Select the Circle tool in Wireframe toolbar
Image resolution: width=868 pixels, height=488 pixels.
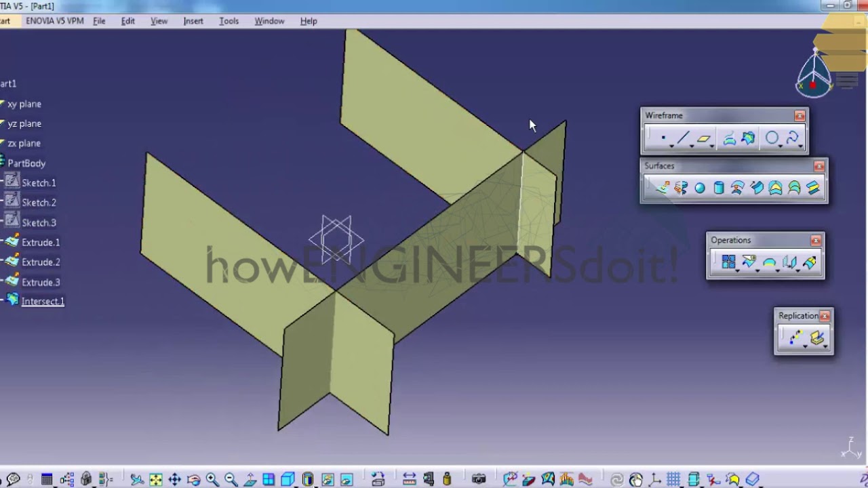tap(772, 139)
